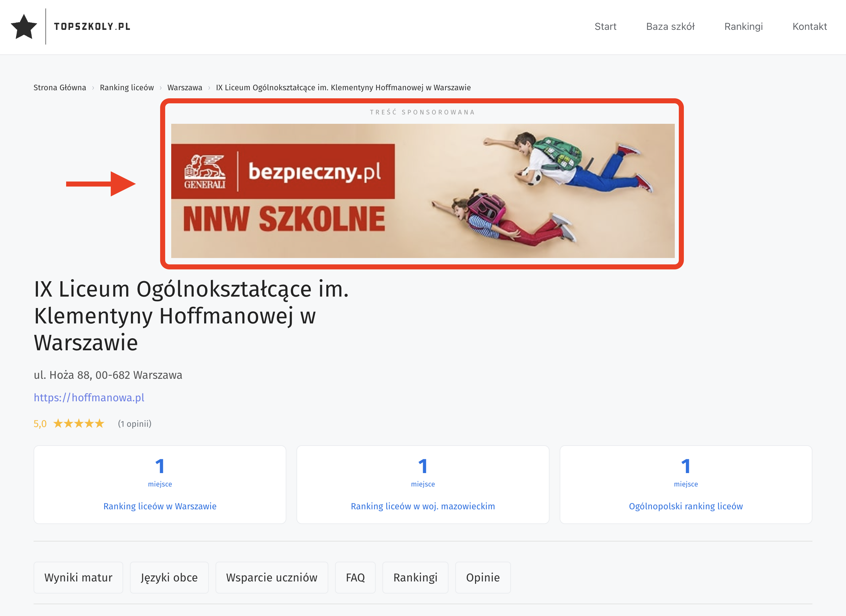The height and width of the screenshot is (616, 846).
Task: Switch to Języki obce tab
Action: (x=169, y=577)
